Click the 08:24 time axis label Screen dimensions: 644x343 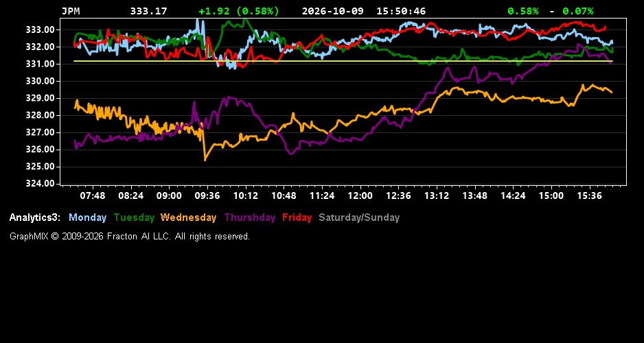point(131,196)
